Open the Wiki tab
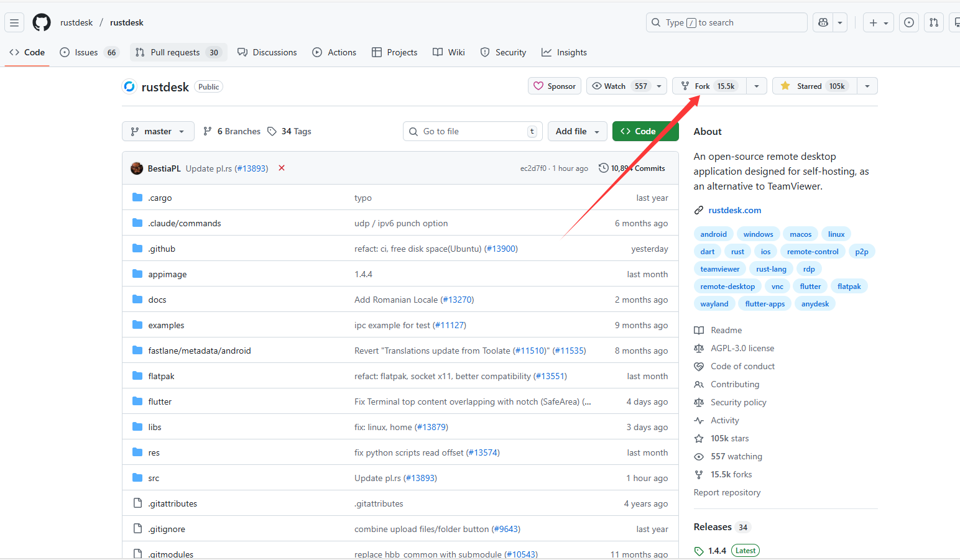This screenshot has width=960, height=560. click(x=449, y=52)
